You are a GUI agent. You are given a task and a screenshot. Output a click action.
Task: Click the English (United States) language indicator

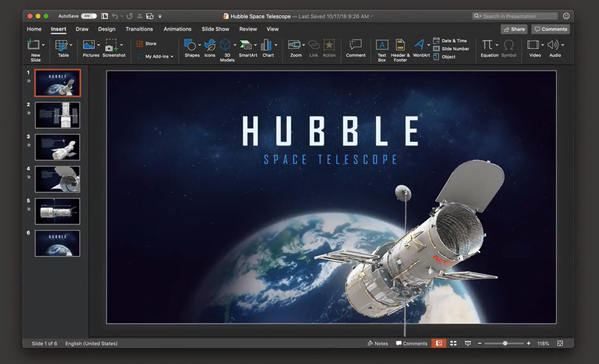point(91,343)
